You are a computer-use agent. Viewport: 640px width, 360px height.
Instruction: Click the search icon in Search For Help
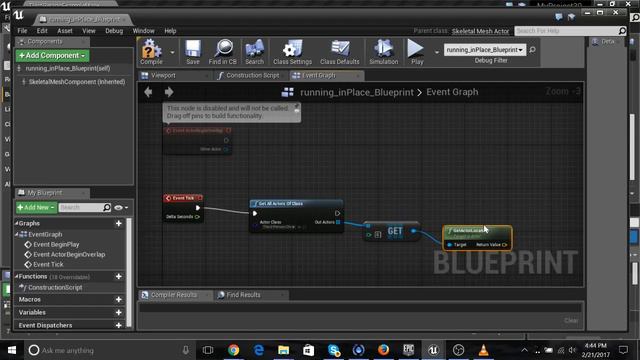pyautogui.click(x=622, y=31)
